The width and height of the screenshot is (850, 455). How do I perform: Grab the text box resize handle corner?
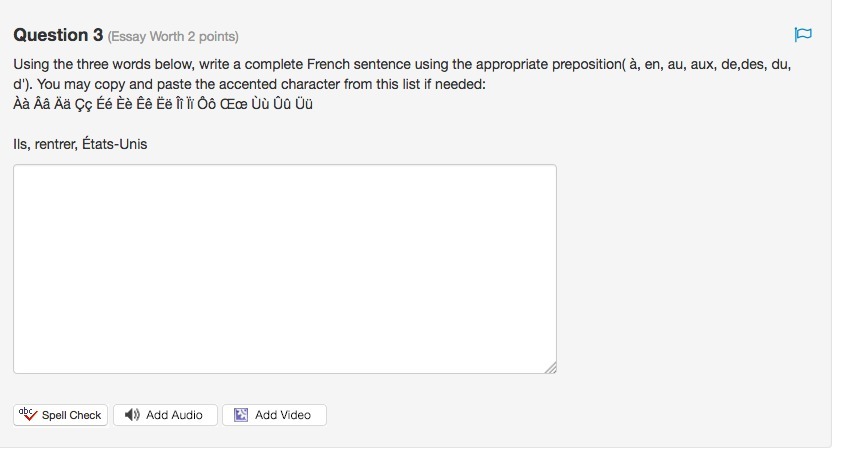[550, 368]
